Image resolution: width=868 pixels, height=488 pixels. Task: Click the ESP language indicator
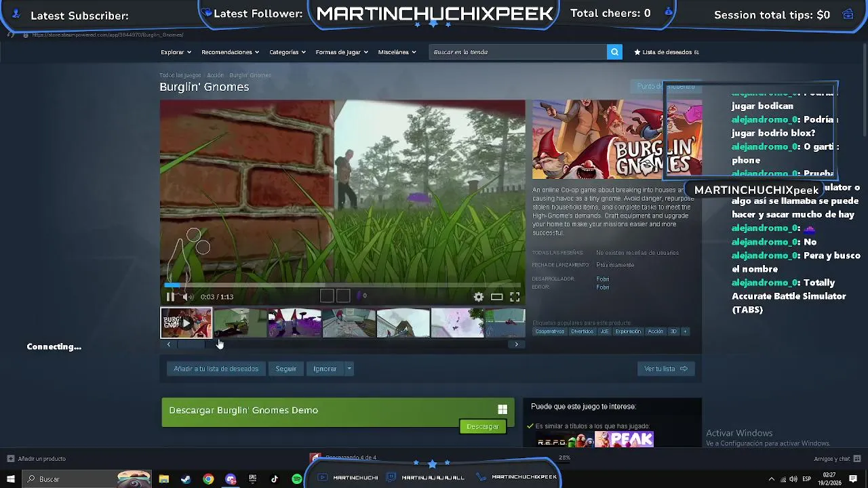[807, 479]
